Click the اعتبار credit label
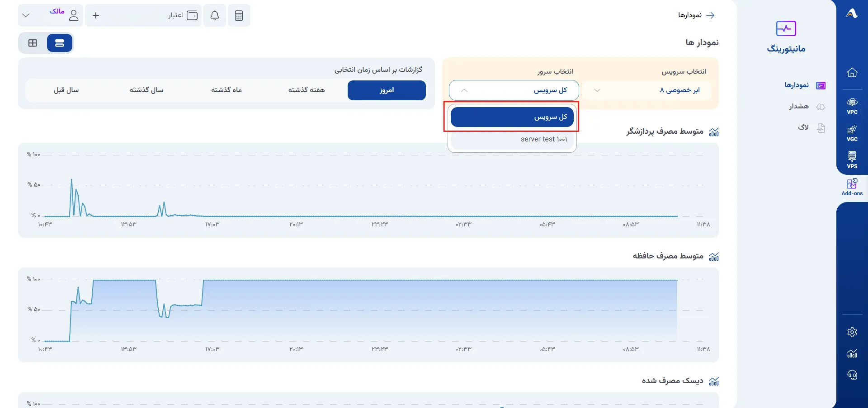This screenshot has width=868, height=408. (x=175, y=15)
